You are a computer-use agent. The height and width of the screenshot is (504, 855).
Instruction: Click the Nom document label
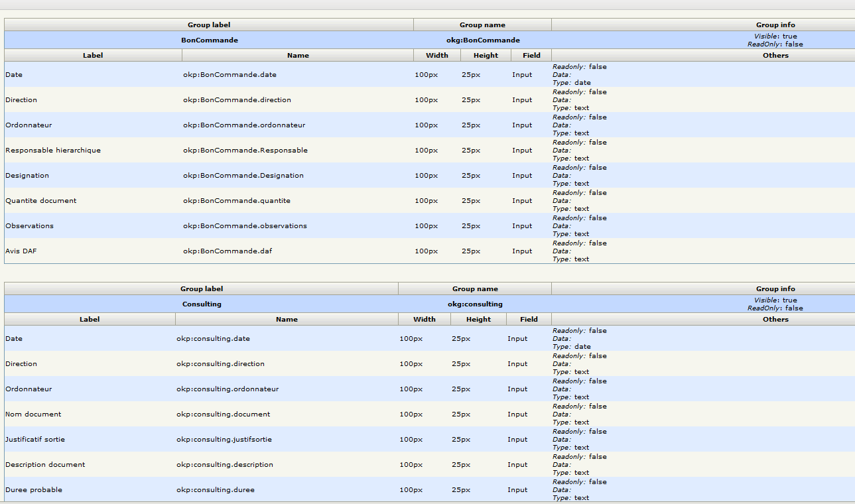pyautogui.click(x=33, y=414)
